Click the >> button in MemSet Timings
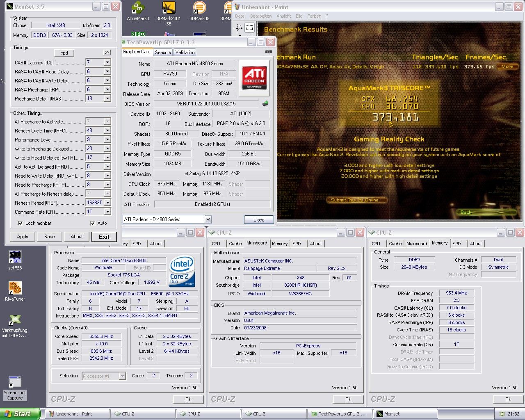 (x=107, y=53)
